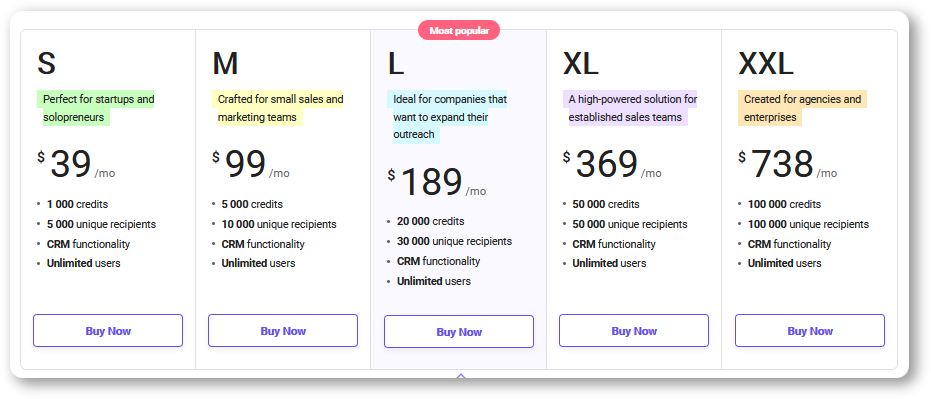Select the L plan heading
931x399 pixels.
click(396, 64)
